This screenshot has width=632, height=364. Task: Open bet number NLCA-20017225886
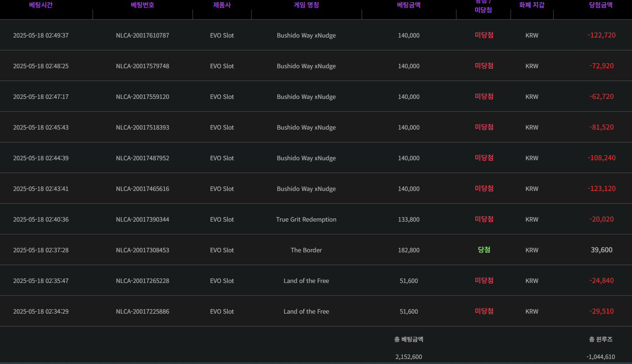[x=143, y=311]
